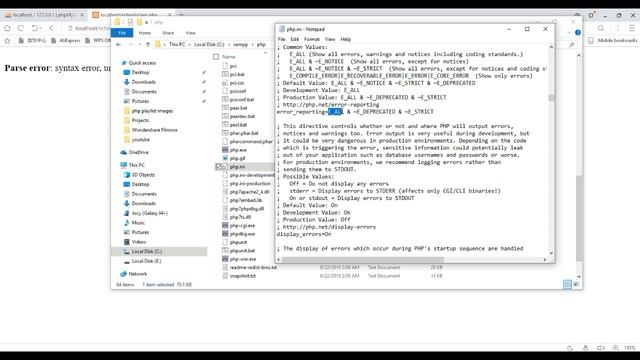Open Notepad's Edit menu
This screenshot has width=640, height=360.
295,39
